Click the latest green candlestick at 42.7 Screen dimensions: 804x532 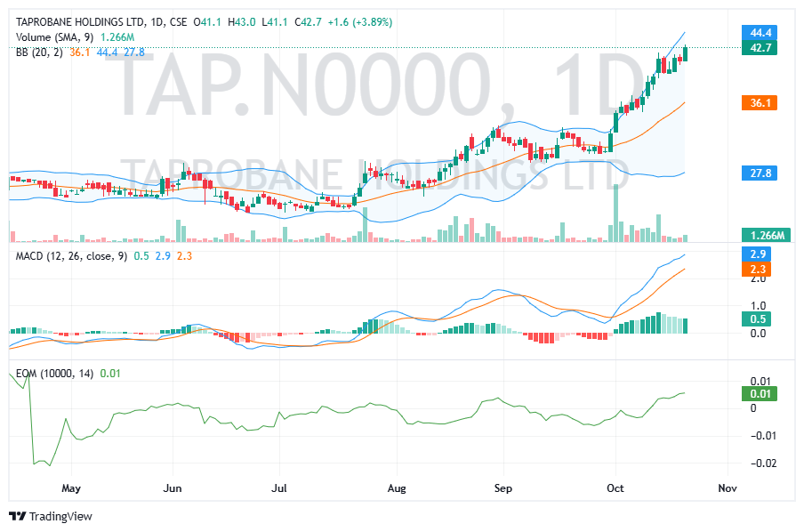click(x=685, y=54)
